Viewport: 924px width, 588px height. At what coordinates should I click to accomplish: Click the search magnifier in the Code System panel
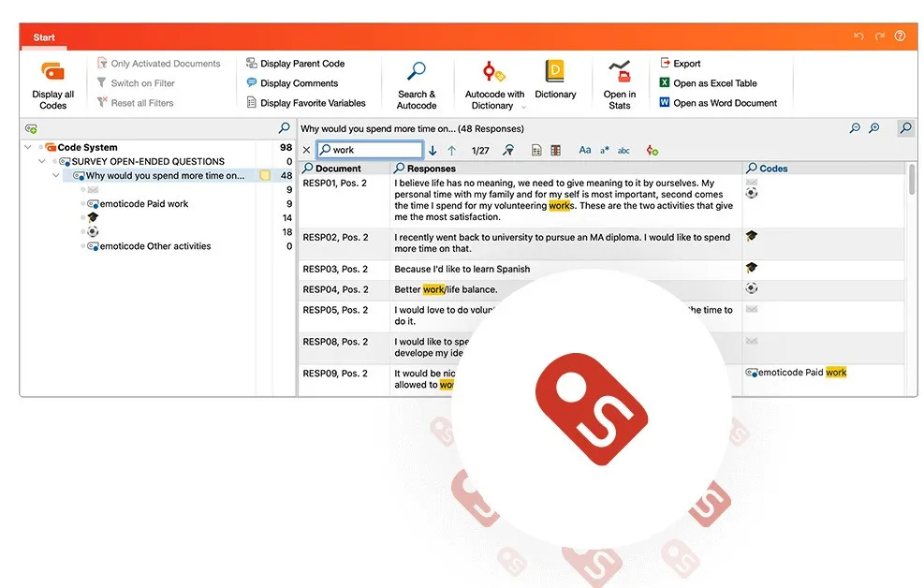[x=284, y=128]
